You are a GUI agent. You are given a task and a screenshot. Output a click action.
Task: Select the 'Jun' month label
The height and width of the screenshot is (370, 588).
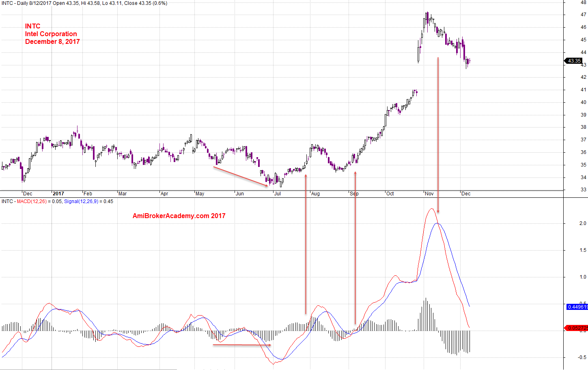[240, 194]
